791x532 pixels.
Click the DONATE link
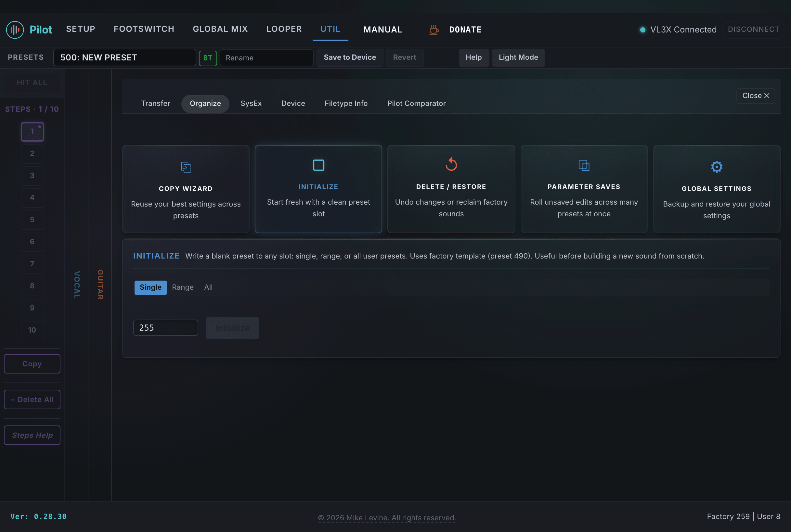tap(465, 30)
